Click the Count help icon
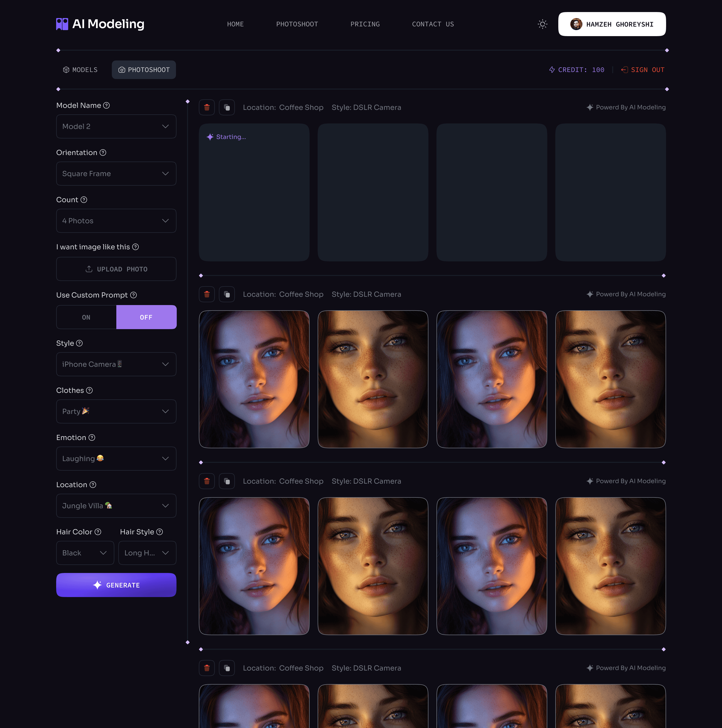The width and height of the screenshot is (722, 728). pos(84,200)
